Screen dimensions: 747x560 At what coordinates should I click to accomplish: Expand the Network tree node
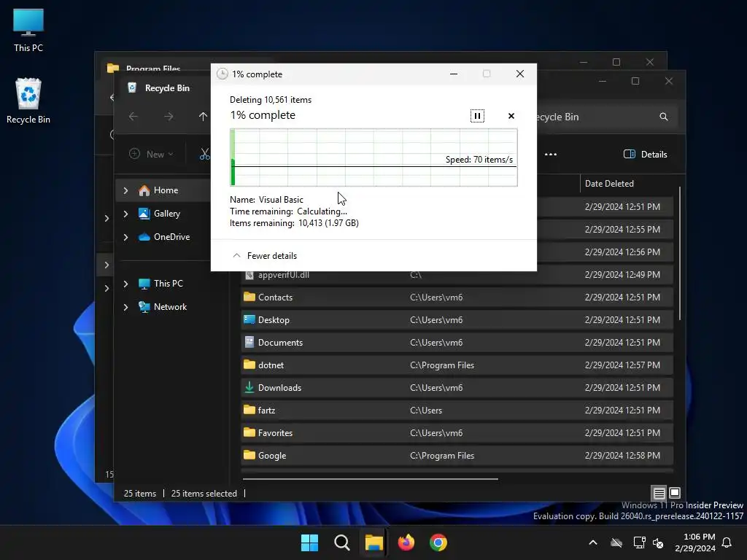click(125, 307)
